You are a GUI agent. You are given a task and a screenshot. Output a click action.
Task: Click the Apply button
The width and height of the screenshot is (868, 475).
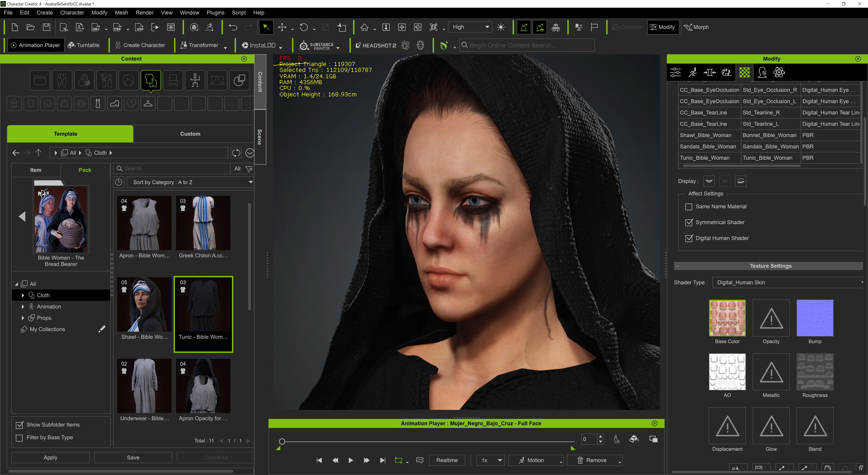tap(50, 457)
